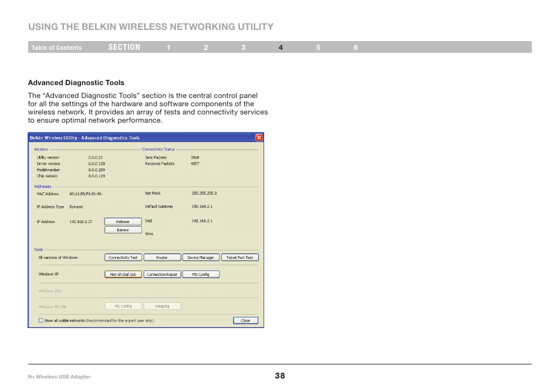The image size is (560, 392).
Task: Click the Received Packets value
Action: 195,164
